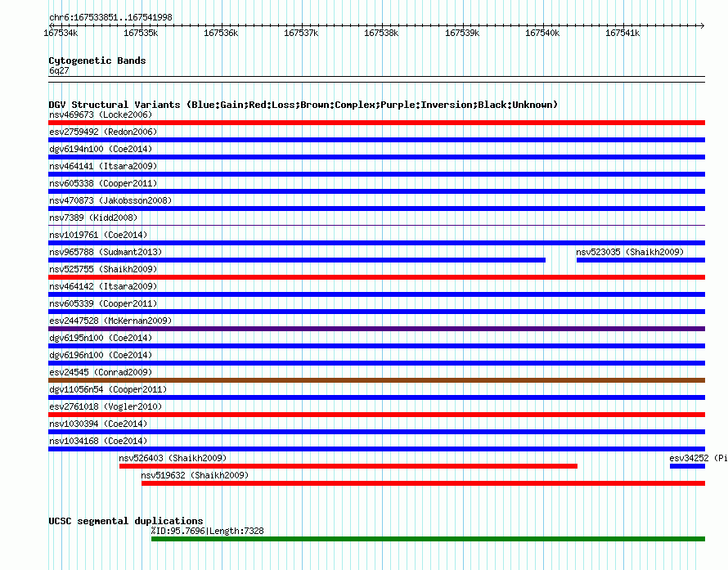Click the 167535k ruler position
The width and height of the screenshot is (728, 570).
click(142, 33)
